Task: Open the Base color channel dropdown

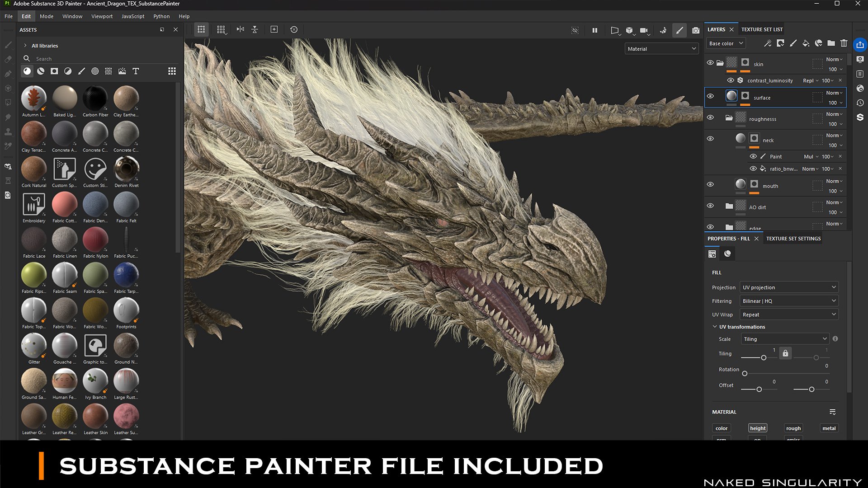Action: point(725,43)
